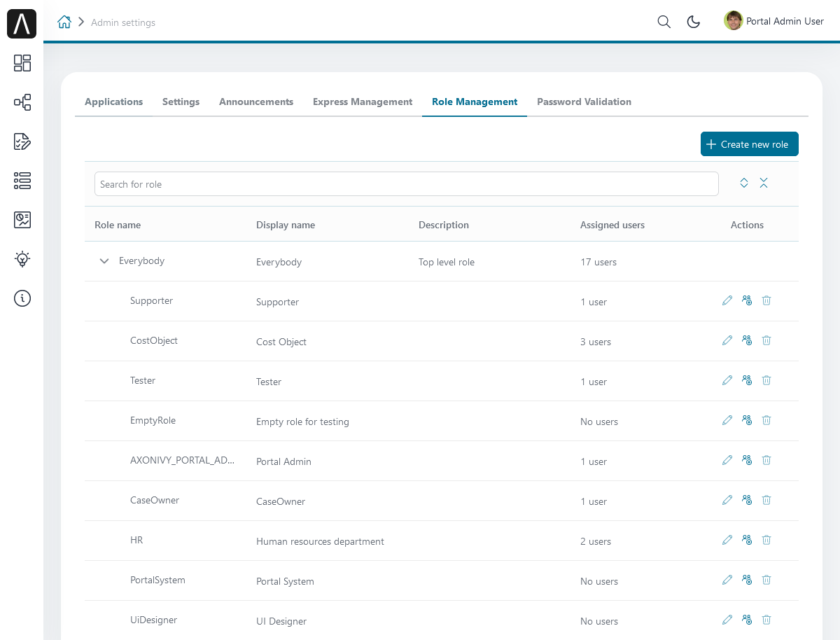
Task: Collapse the Everybody role row
Action: [x=104, y=260]
